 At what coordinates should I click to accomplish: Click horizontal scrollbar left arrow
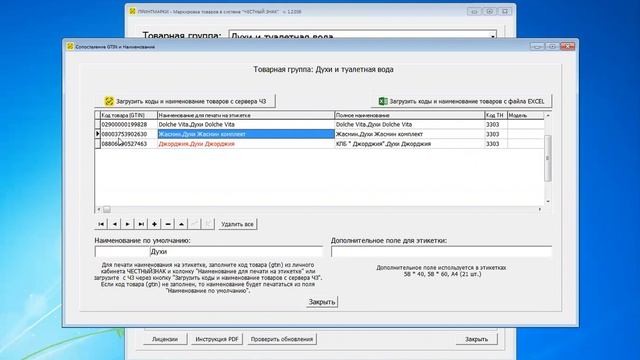coord(98,209)
